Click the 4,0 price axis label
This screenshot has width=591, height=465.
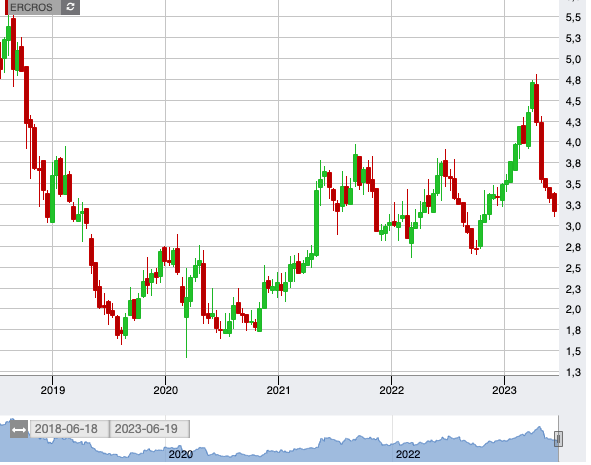(x=573, y=142)
